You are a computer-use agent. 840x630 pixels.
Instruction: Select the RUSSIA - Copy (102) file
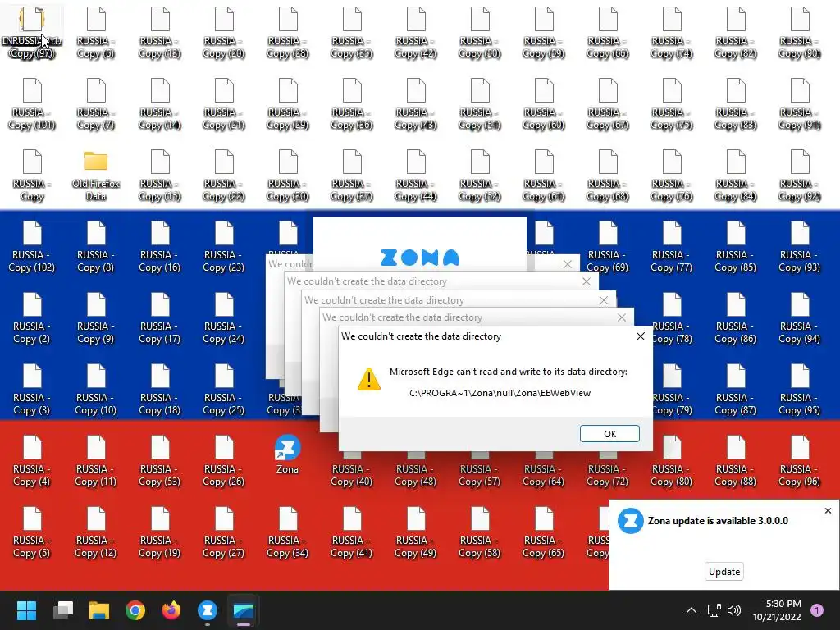32,246
